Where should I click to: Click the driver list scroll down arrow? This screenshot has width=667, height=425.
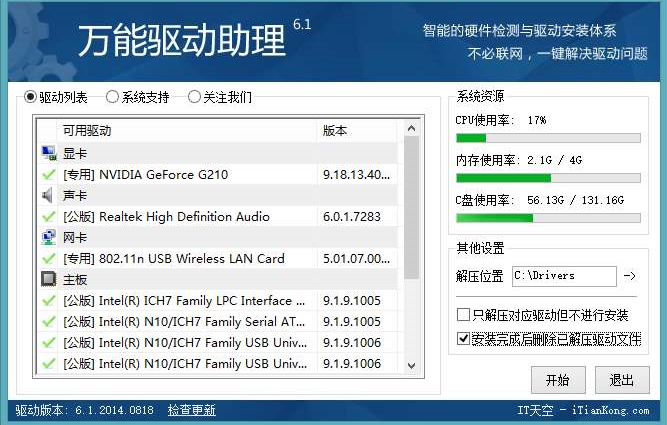(x=411, y=365)
